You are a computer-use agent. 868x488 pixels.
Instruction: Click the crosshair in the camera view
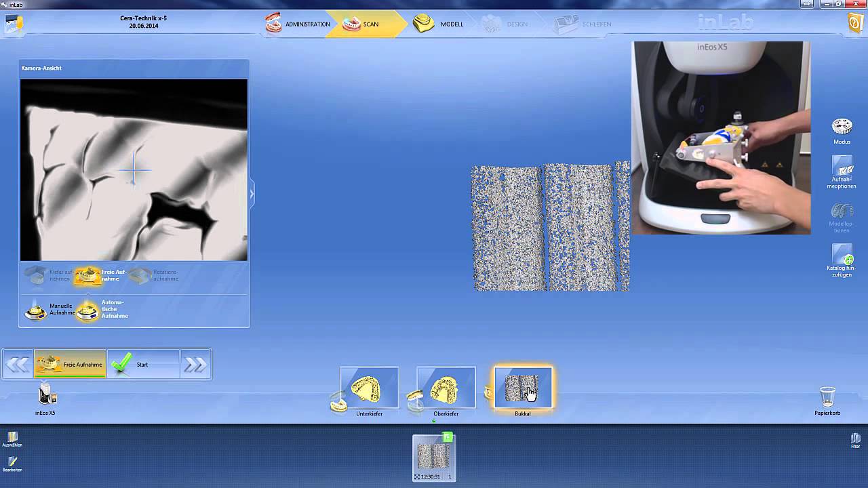[x=134, y=168]
